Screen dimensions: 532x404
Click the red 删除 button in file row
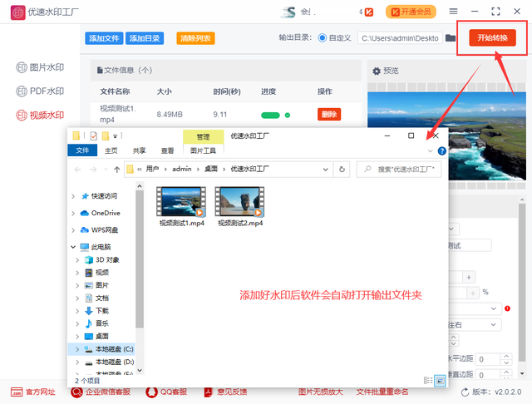329,115
